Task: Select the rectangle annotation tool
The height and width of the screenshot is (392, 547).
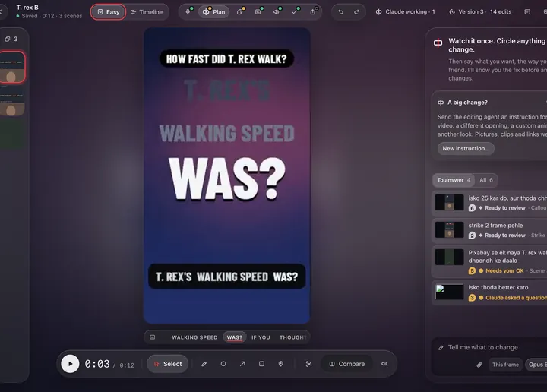Action: (261, 364)
